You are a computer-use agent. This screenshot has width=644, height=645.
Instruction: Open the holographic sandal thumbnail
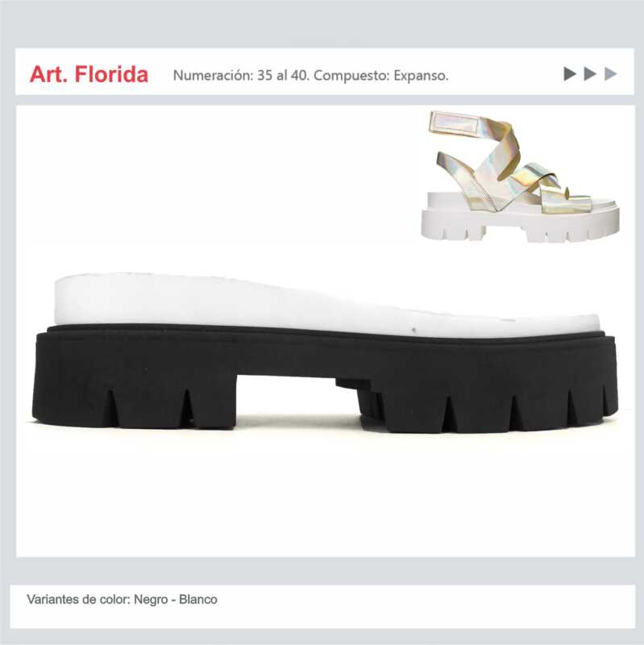pos(520,176)
